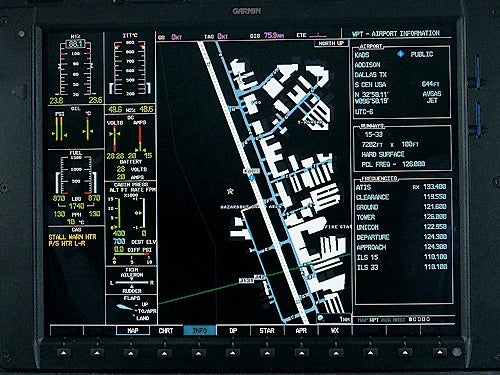Click the 644FT elevation value
The height and width of the screenshot is (375, 500).
tap(431, 84)
